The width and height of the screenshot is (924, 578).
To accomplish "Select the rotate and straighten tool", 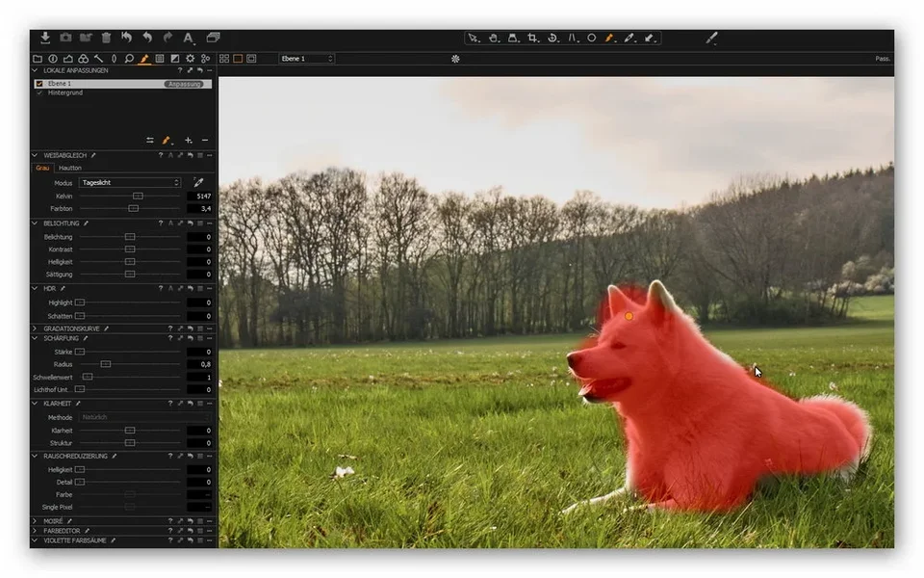I will coord(552,39).
